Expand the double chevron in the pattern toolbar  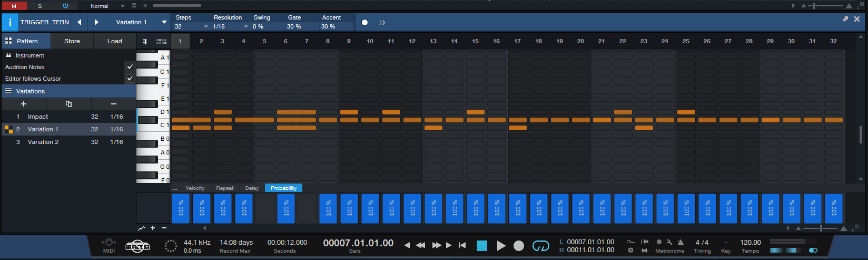[x=382, y=22]
